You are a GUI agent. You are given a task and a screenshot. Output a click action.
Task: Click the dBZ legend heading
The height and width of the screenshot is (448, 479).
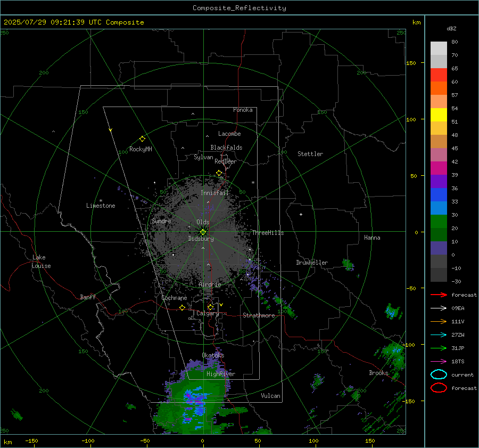tap(451, 29)
